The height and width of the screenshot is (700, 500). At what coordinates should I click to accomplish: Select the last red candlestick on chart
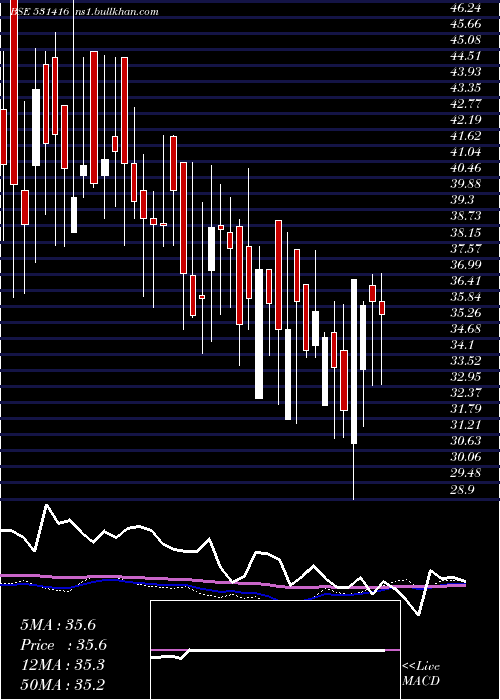tap(382, 308)
